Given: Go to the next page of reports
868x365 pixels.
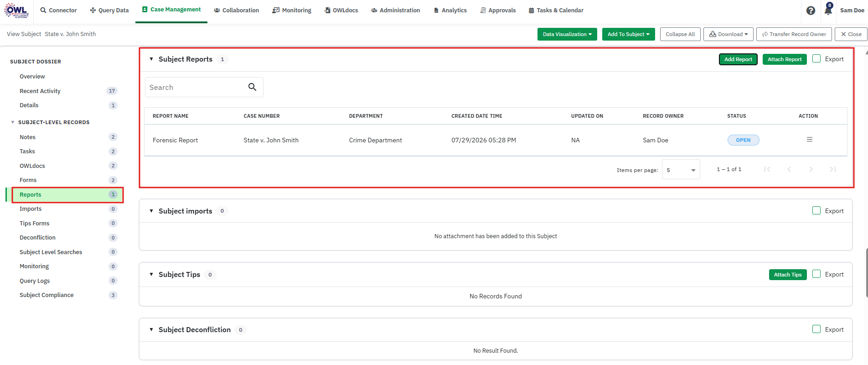Looking at the screenshot, I should pos(811,169).
